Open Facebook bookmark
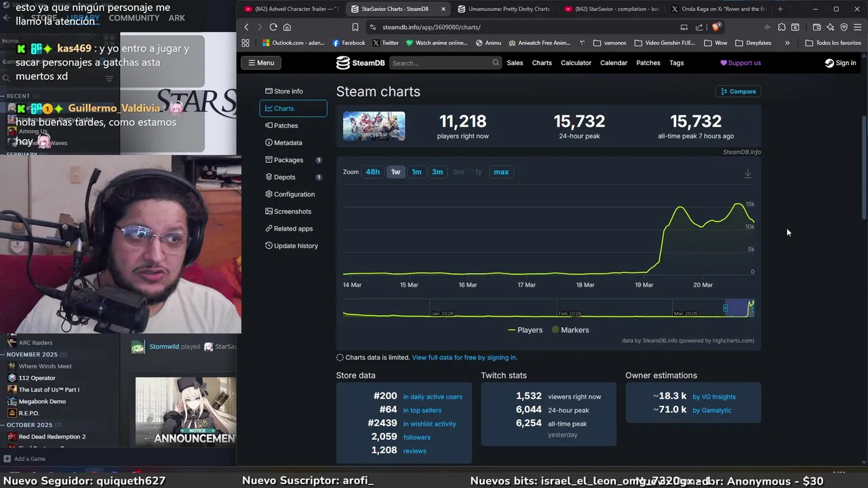 click(x=349, y=43)
